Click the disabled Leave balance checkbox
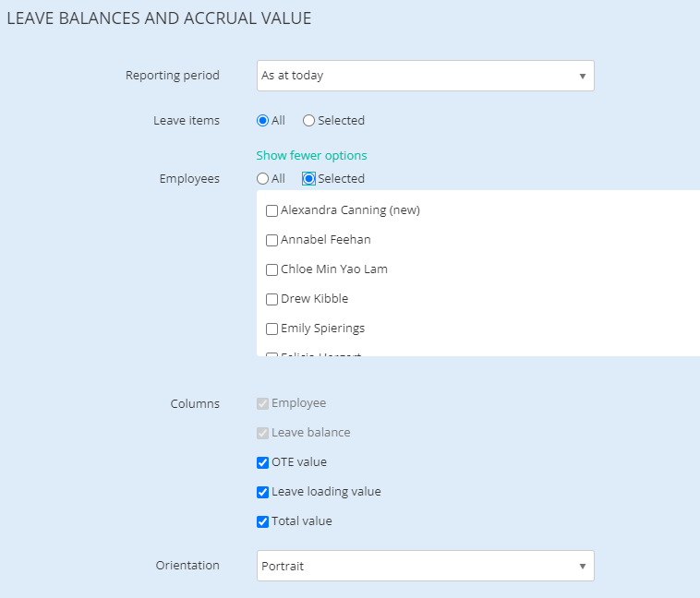700x598 pixels. (x=263, y=433)
